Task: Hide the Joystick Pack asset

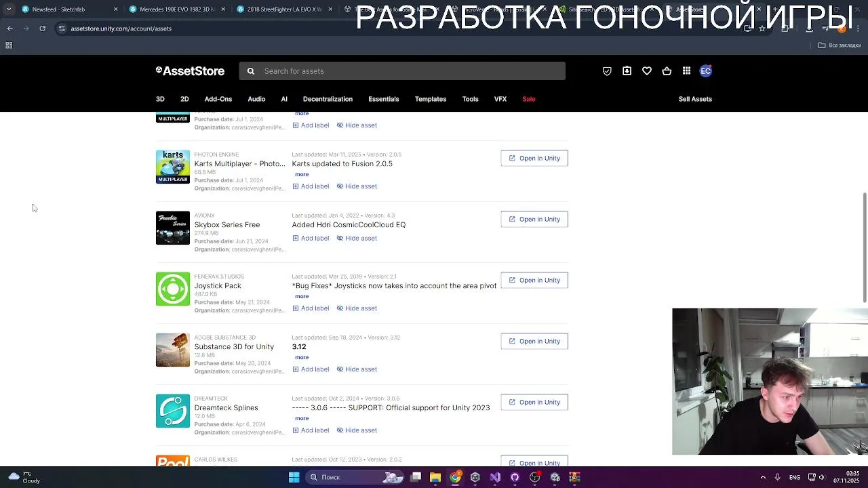Action: [x=357, y=308]
